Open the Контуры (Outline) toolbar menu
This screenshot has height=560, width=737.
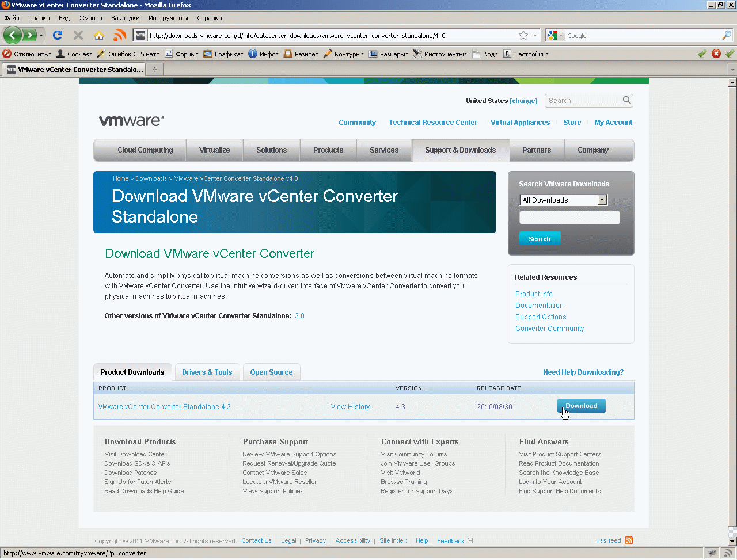click(x=344, y=54)
